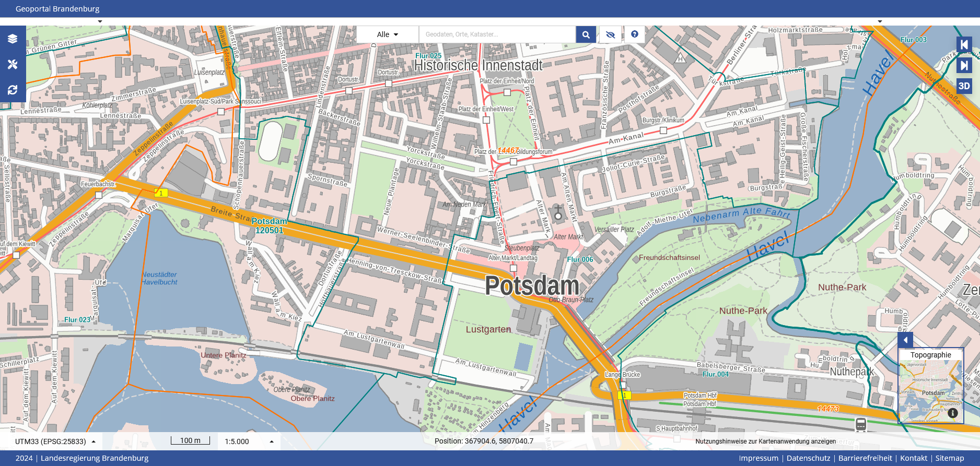Viewport: 980px width, 466px height.
Task: Collapse the Topographie overview map panel
Action: pos(905,340)
